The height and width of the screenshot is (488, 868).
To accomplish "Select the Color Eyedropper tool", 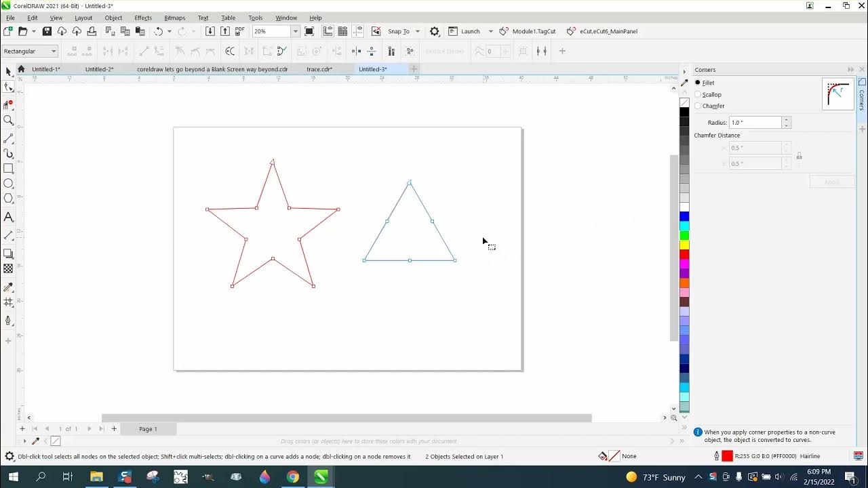I will pos(8,287).
